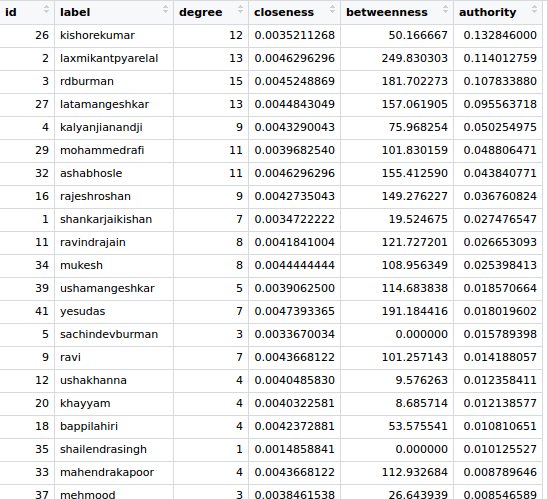Select the sachindevburman label cell
Screen dimensions: 547x499
pos(114,335)
